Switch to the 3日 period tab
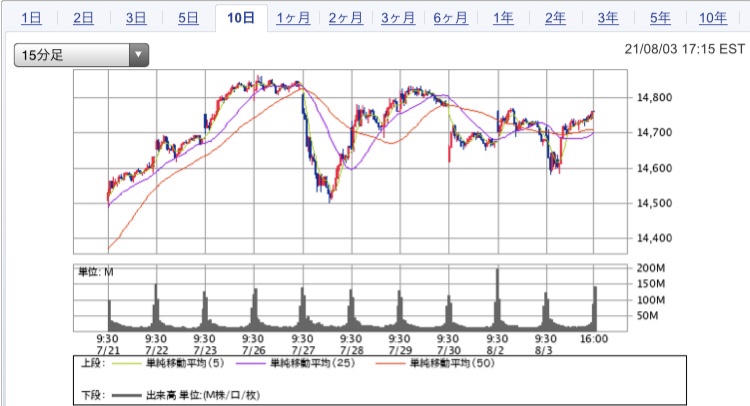 click(136, 18)
